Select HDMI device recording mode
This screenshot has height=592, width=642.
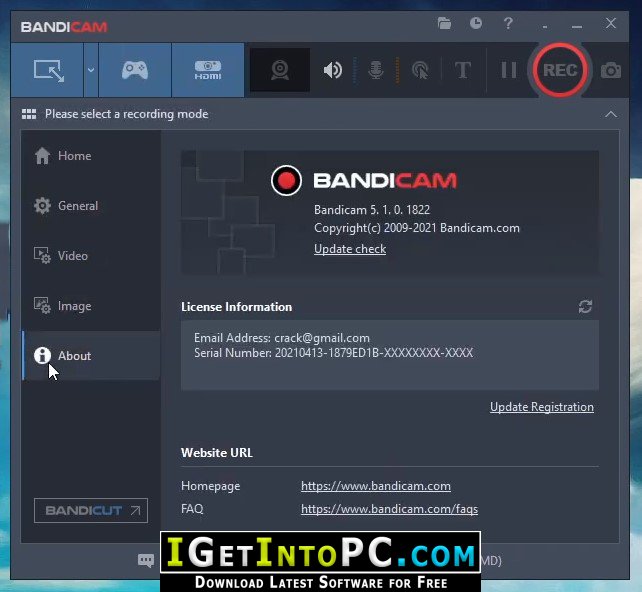(x=208, y=70)
